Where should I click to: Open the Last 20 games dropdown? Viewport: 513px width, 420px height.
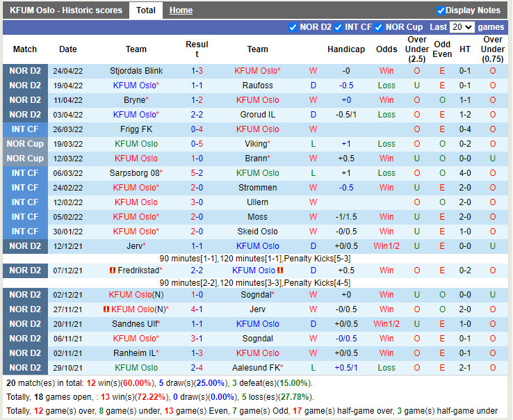click(x=462, y=27)
